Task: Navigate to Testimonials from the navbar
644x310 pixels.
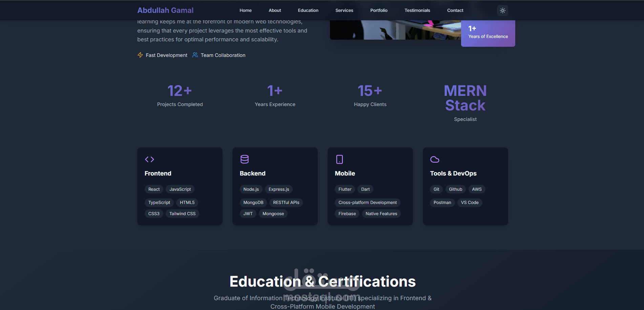Action: [417, 11]
